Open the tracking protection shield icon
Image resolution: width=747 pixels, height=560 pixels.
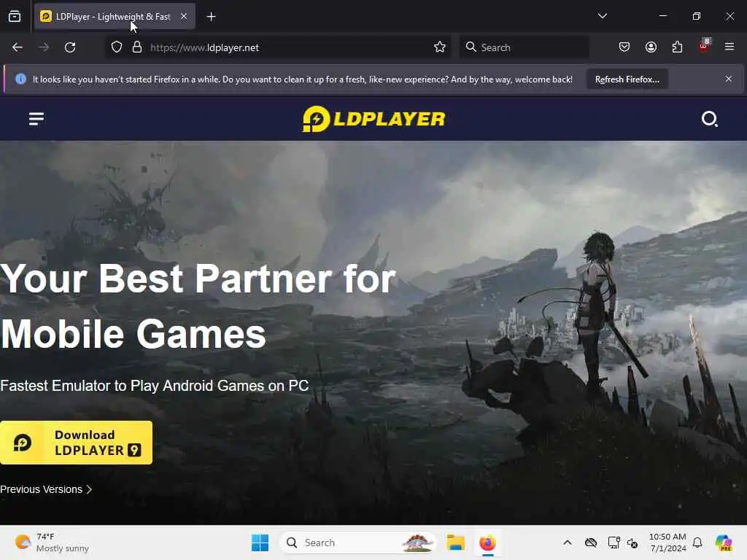pyautogui.click(x=117, y=47)
